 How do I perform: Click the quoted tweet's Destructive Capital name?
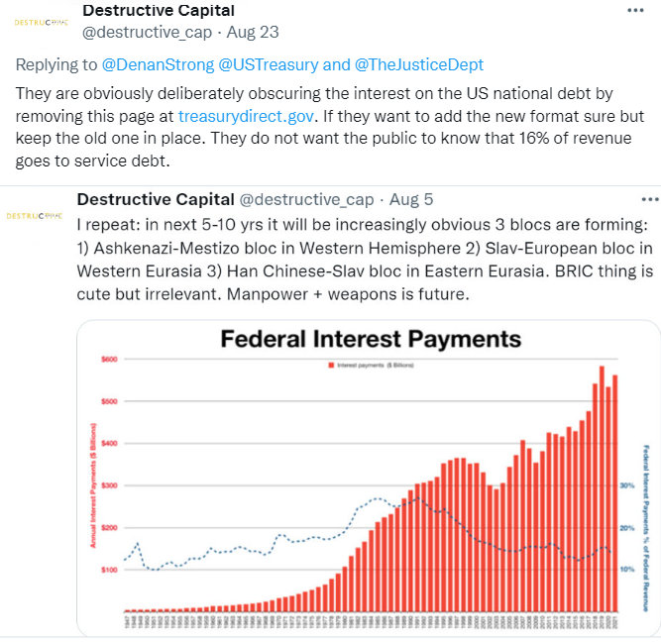point(155,199)
